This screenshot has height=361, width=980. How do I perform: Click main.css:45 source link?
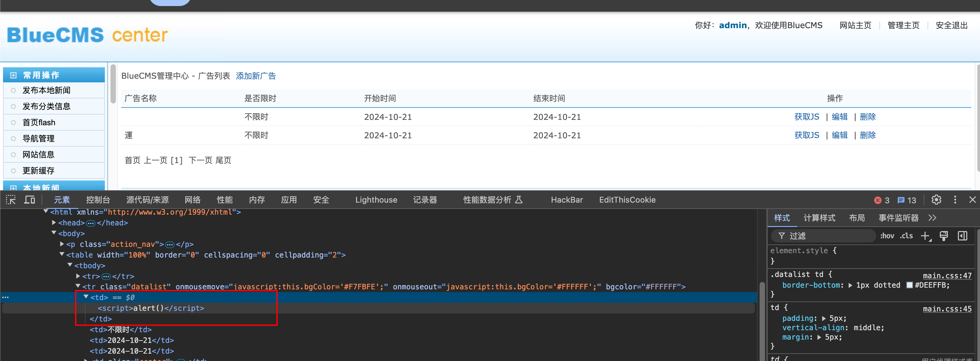tap(947, 308)
